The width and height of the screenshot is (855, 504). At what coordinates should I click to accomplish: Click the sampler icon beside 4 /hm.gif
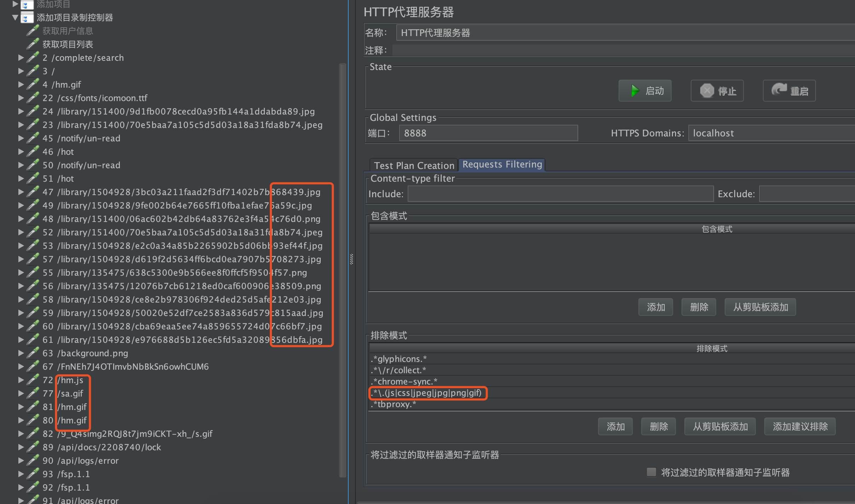click(x=33, y=85)
